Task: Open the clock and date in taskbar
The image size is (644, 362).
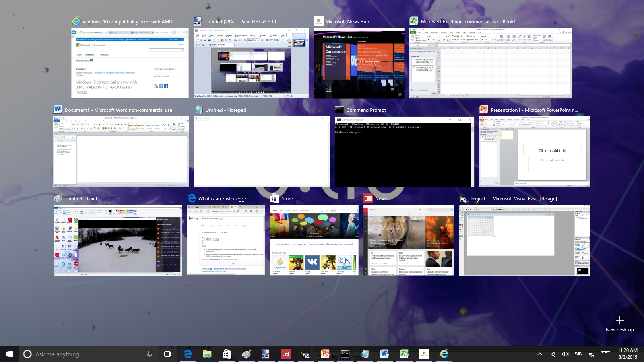Action: pos(627,354)
